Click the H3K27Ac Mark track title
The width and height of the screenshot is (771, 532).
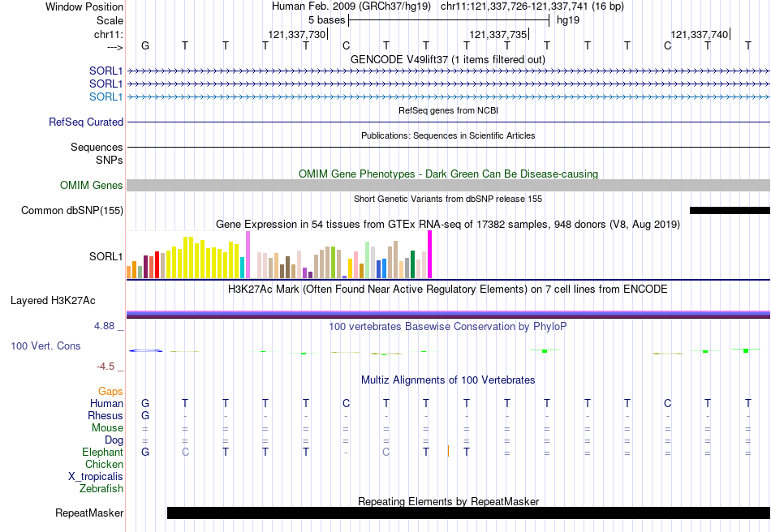(x=448, y=289)
